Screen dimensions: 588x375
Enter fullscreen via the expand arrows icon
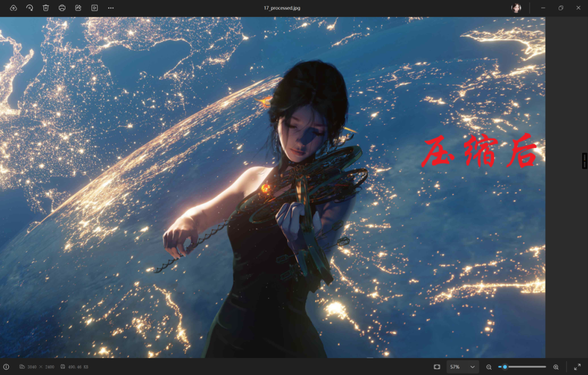(578, 367)
